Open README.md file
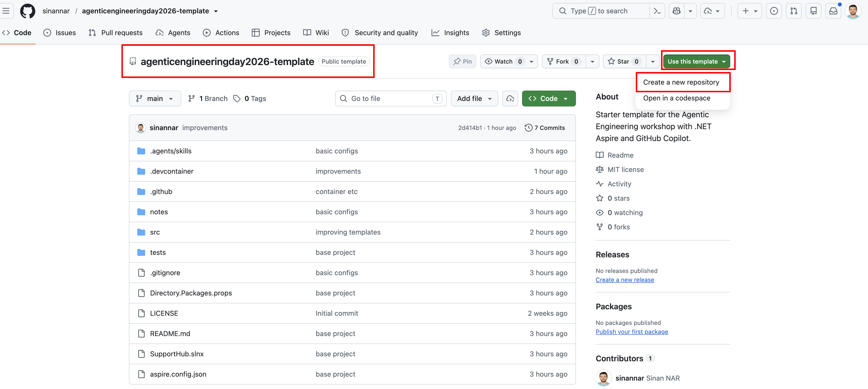This screenshot has height=389, width=868. point(170,333)
